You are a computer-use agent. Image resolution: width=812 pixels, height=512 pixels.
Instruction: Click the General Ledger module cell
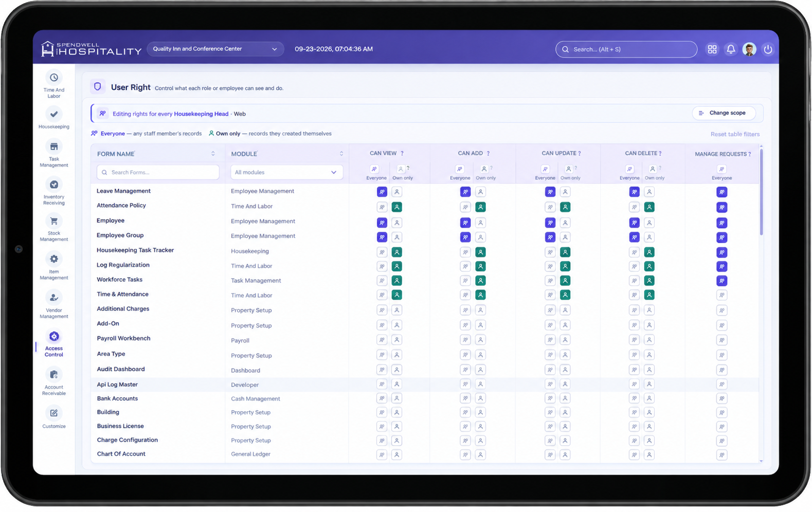pos(250,454)
